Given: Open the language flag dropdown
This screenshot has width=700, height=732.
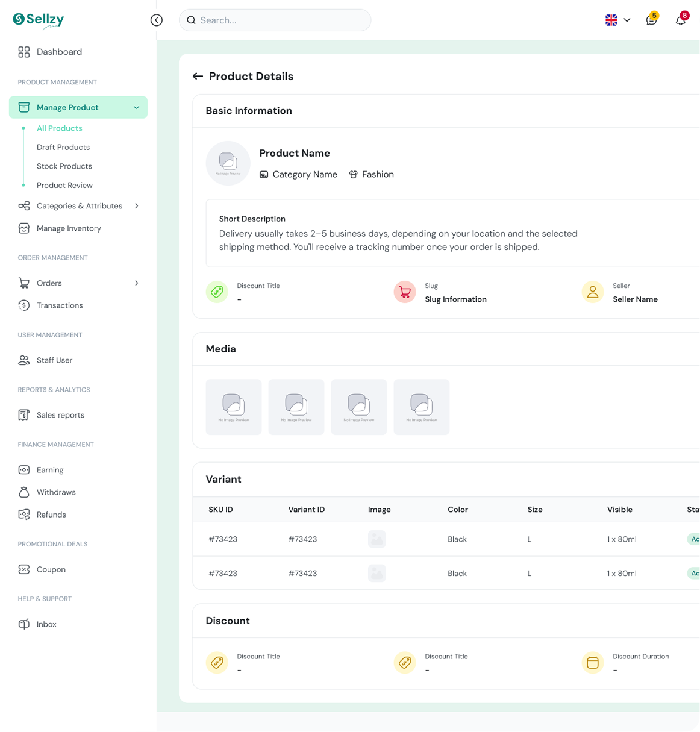Looking at the screenshot, I should click(x=618, y=20).
